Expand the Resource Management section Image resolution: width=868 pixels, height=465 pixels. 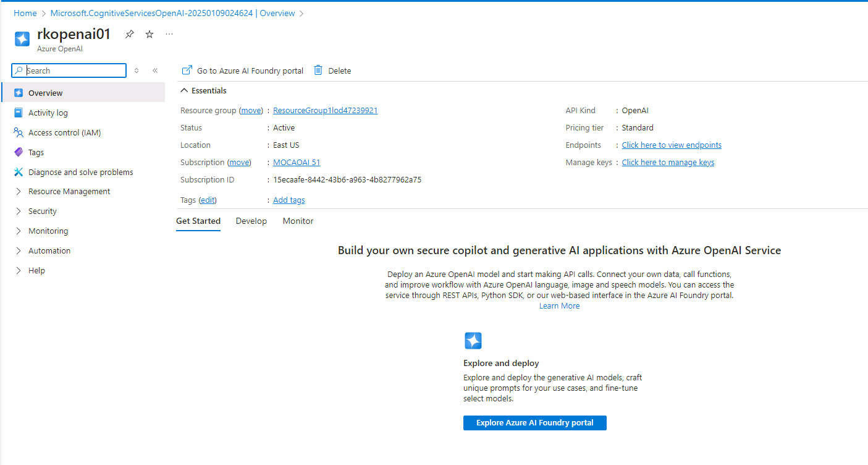pyautogui.click(x=69, y=192)
